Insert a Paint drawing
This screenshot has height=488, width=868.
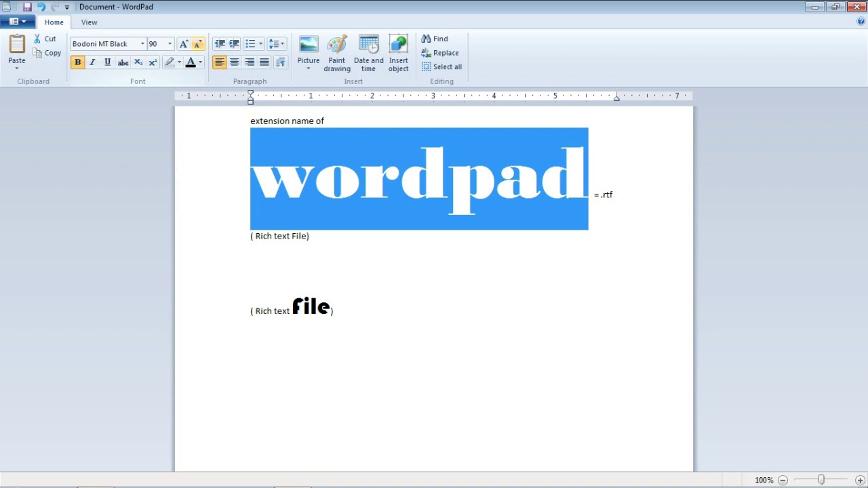point(337,54)
